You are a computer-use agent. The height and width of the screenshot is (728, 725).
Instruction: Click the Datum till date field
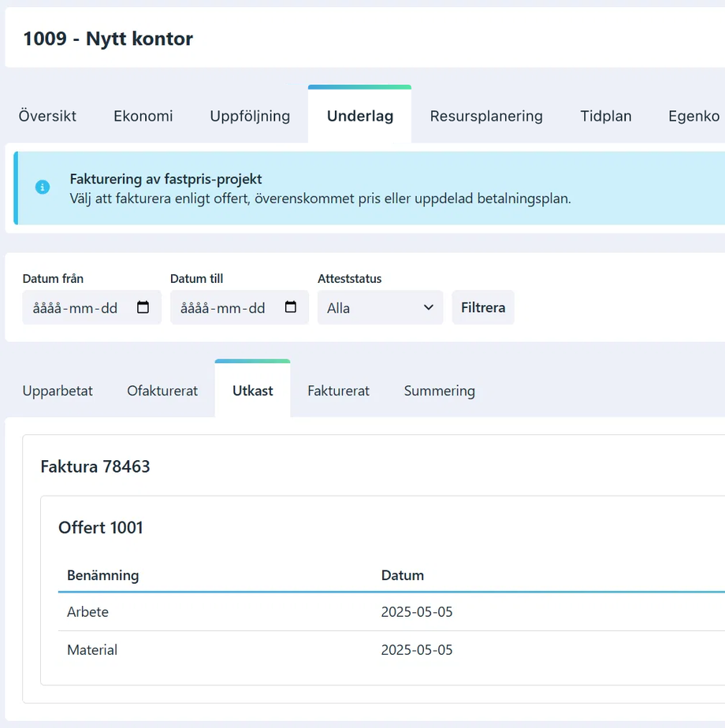tap(223, 307)
